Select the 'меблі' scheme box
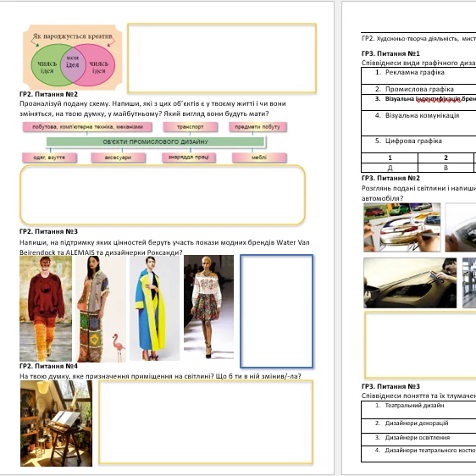Viewport: 476px width, 476px height. coord(259,158)
